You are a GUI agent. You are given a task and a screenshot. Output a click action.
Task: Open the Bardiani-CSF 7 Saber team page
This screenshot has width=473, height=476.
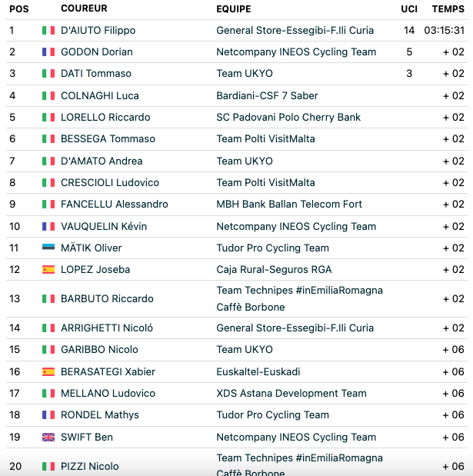point(267,95)
